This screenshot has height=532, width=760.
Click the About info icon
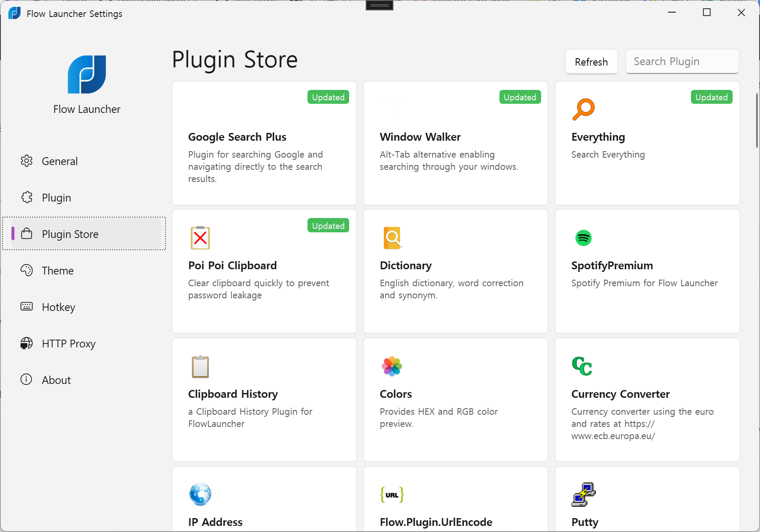coord(26,380)
